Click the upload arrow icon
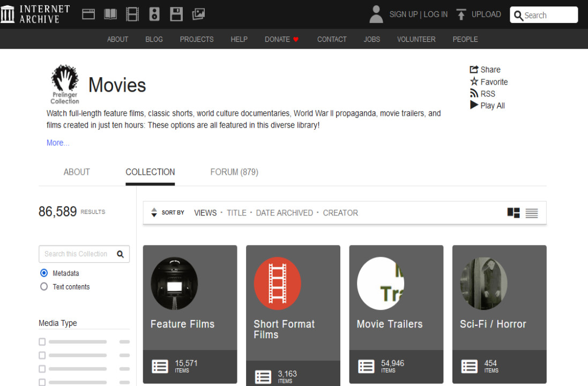Viewport: 588px width, 386px height. pos(462,14)
